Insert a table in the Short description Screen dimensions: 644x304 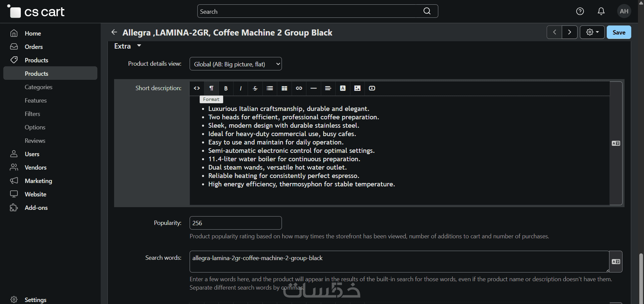point(284,88)
